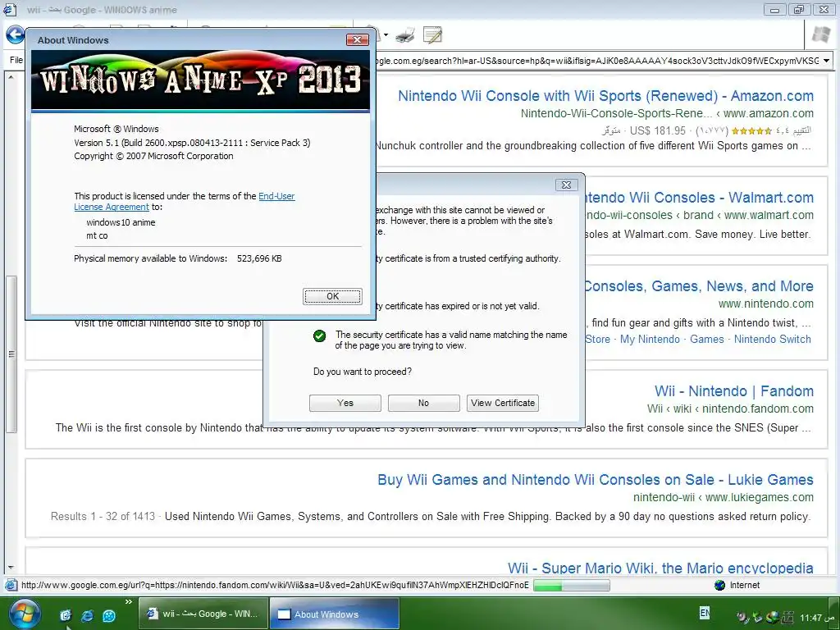The image size is (840, 630).
Task: Open the Lukie Games Wii result
Action: tap(596, 479)
